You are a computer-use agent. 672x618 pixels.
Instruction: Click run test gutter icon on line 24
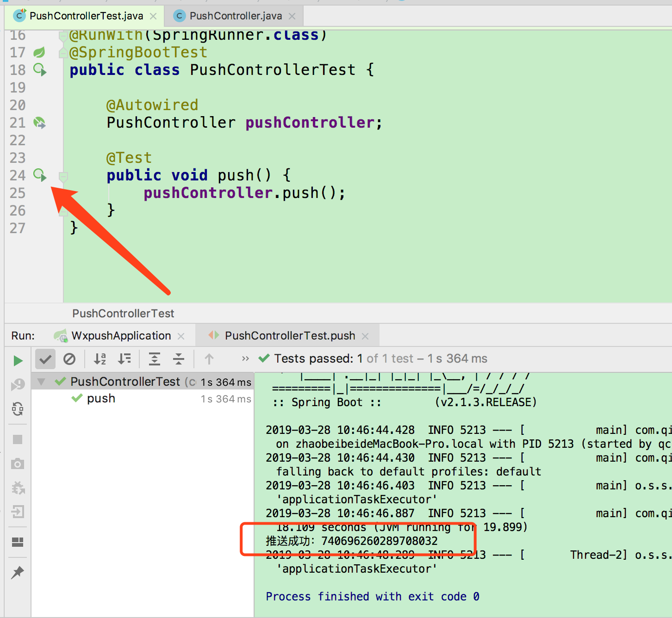click(40, 175)
